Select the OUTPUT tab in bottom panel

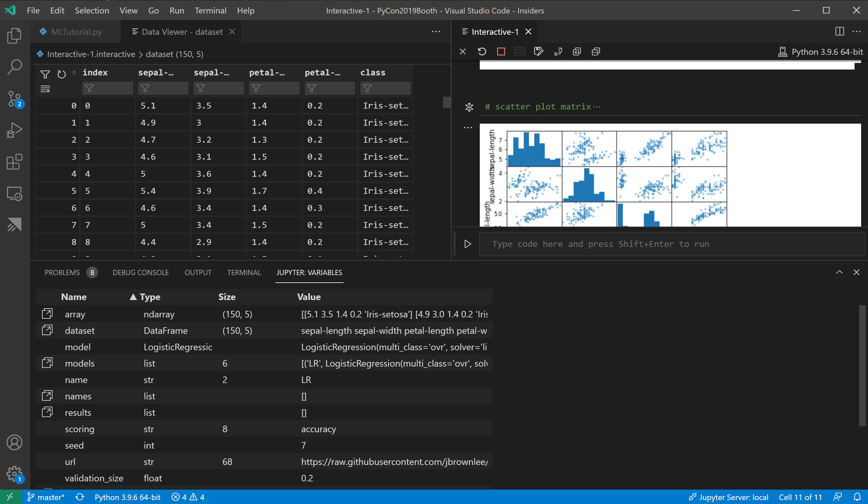[198, 272]
